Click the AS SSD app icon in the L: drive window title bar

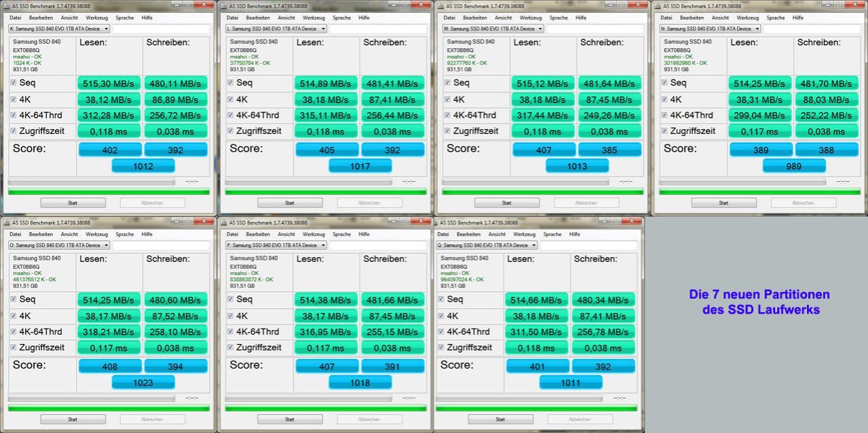point(223,5)
